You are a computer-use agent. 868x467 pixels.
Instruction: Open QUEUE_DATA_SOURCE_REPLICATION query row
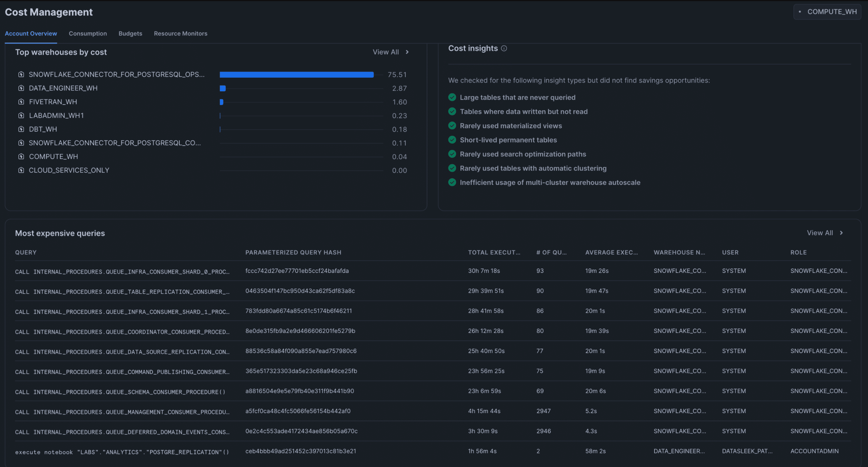pos(433,351)
